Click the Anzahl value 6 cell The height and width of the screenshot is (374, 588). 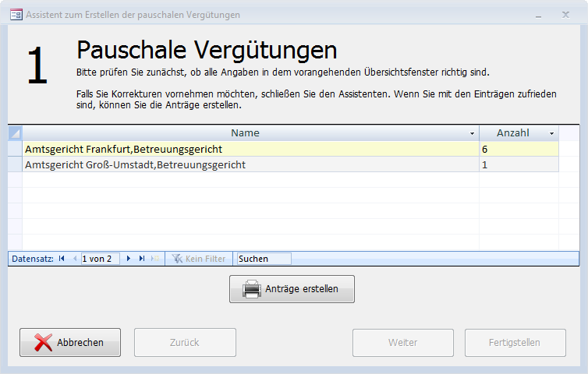(519, 149)
